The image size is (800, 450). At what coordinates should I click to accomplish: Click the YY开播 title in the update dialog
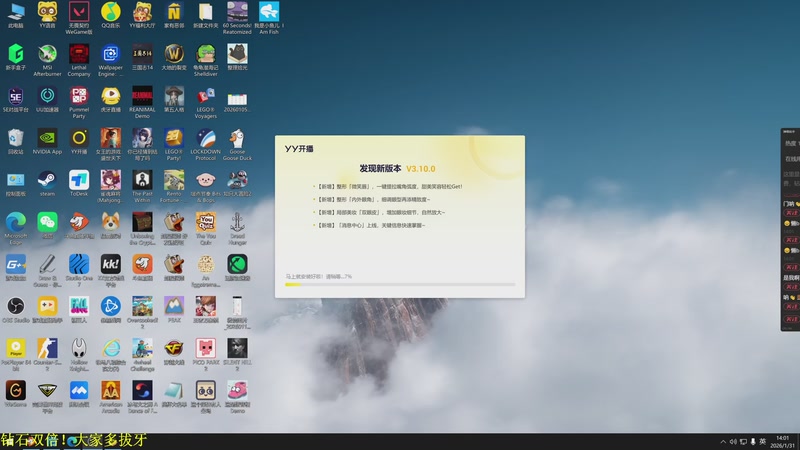tap(299, 148)
